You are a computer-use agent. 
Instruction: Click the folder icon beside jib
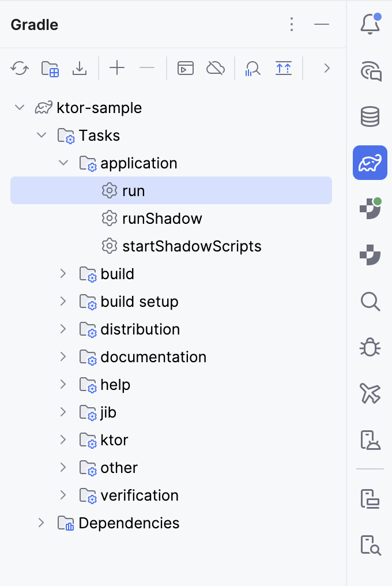tap(88, 412)
